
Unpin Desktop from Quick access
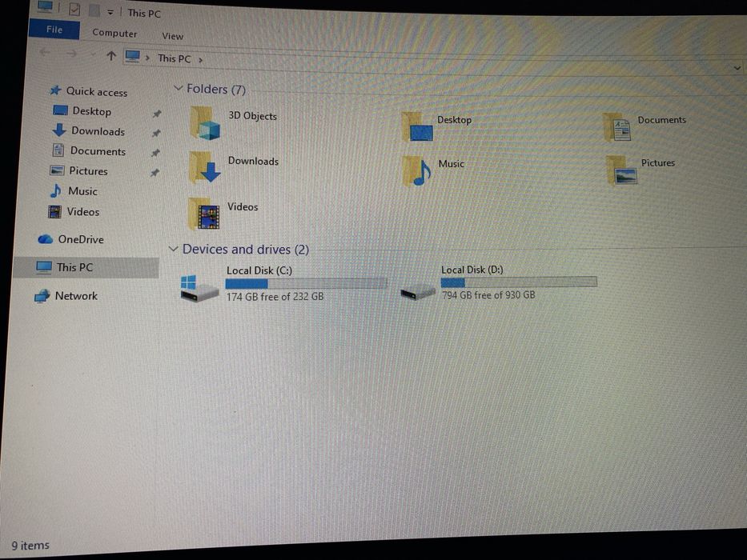(157, 114)
